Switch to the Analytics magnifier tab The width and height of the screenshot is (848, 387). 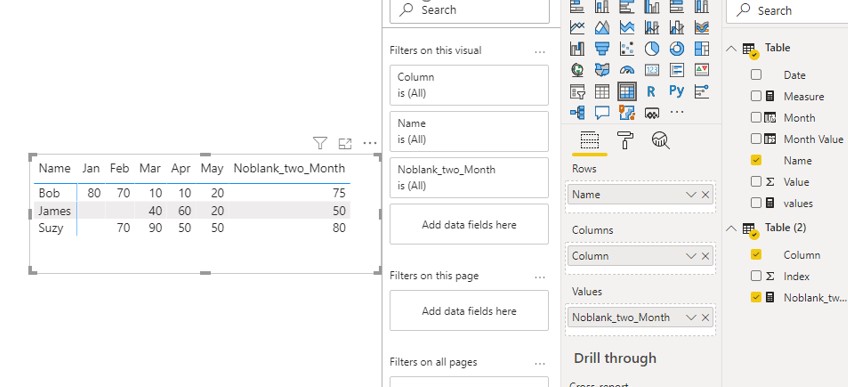[660, 141]
